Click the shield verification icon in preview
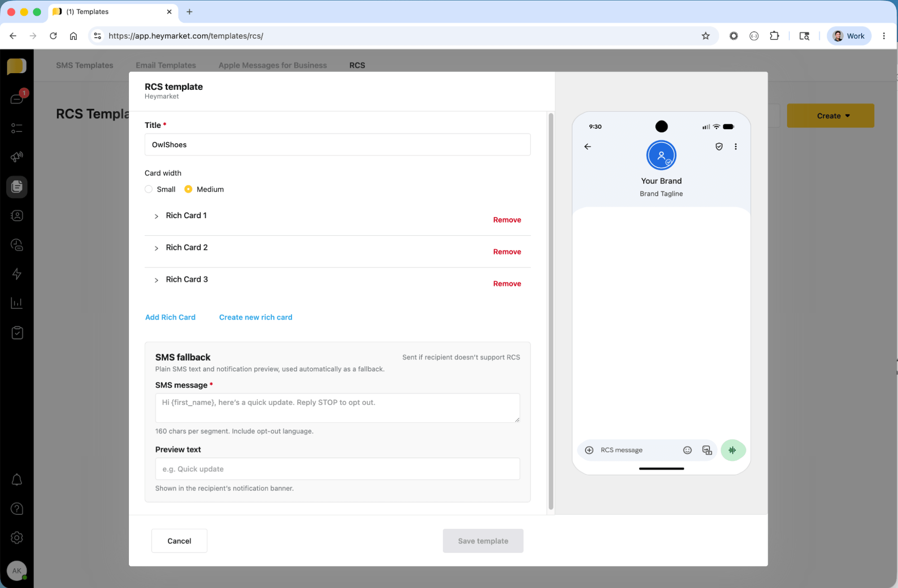 (x=719, y=146)
